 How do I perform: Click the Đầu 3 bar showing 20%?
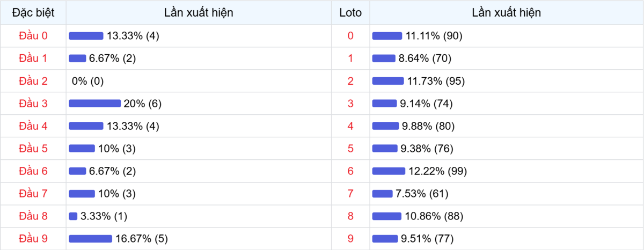tap(94, 104)
